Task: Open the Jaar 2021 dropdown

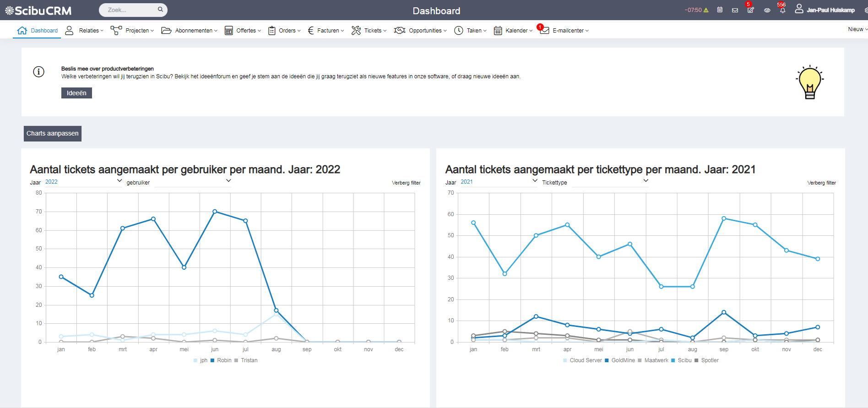Action: (x=499, y=182)
